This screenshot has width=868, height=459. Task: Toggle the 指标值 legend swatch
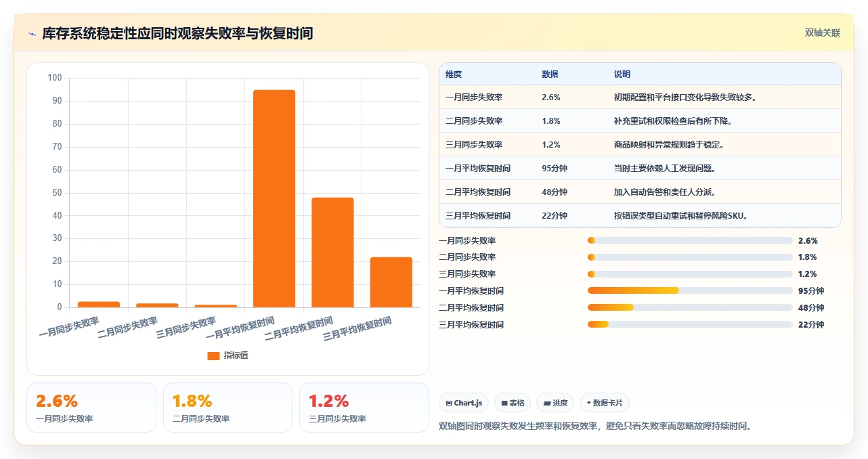pos(213,355)
